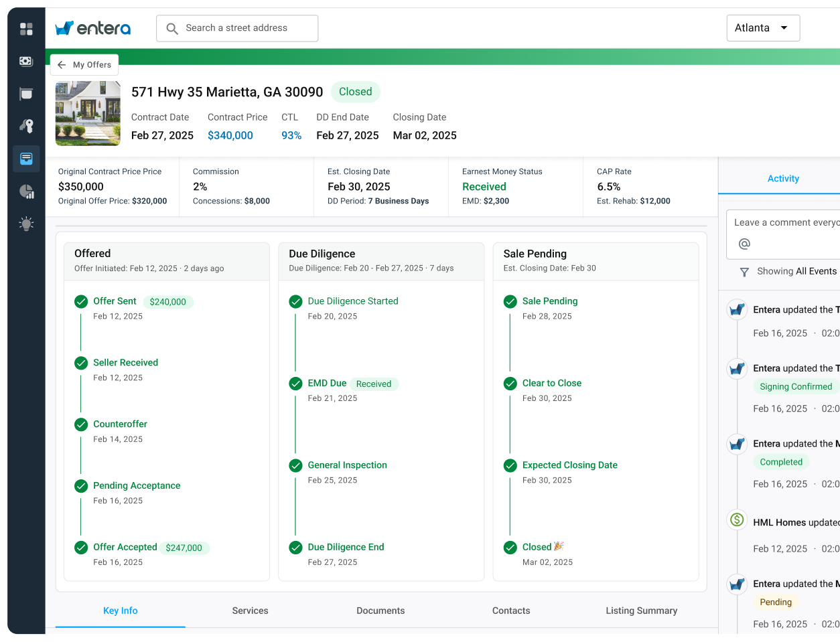This screenshot has width=840, height=642.
Task: Click the Concessions $8,000 text
Action: coord(231,201)
